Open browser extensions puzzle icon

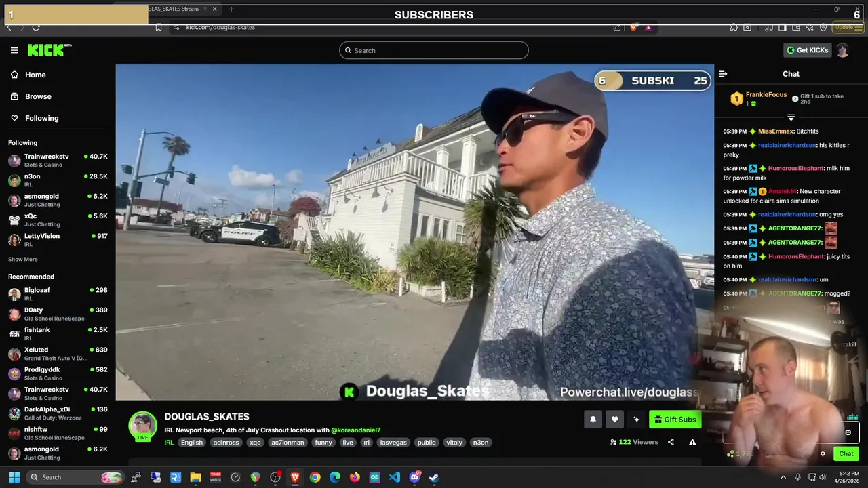pyautogui.click(x=734, y=27)
